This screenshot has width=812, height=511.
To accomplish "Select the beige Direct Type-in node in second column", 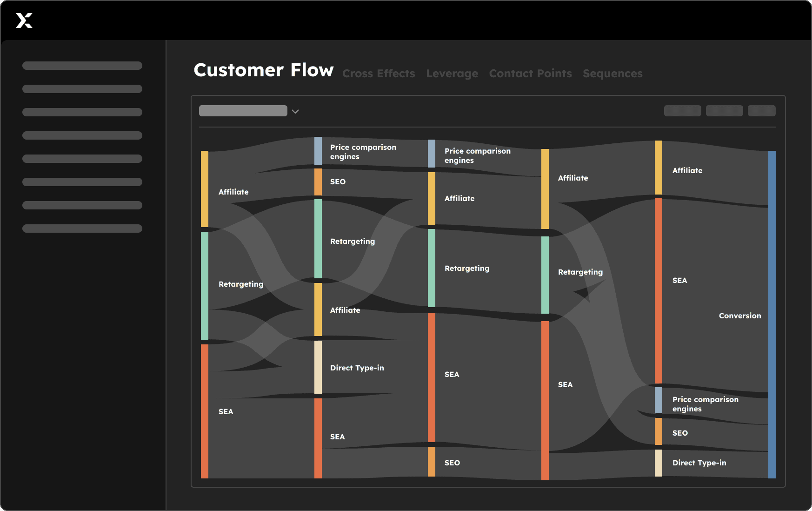I will point(318,367).
